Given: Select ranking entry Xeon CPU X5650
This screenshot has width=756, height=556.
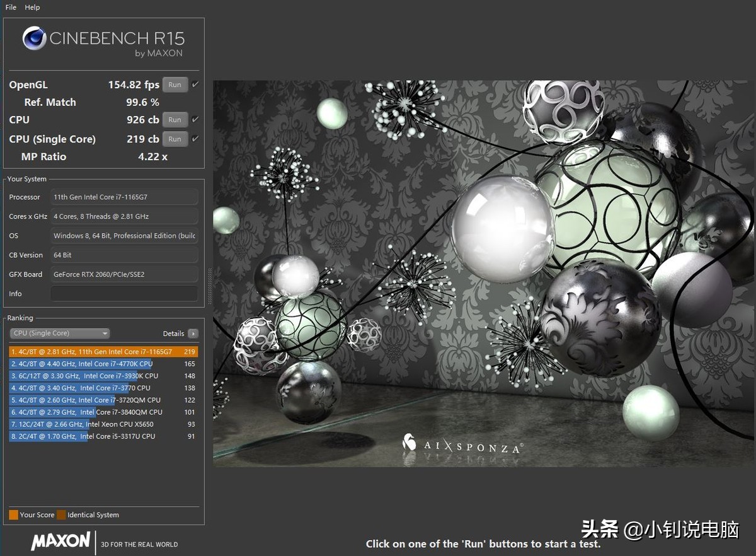Looking at the screenshot, I should tap(103, 424).
